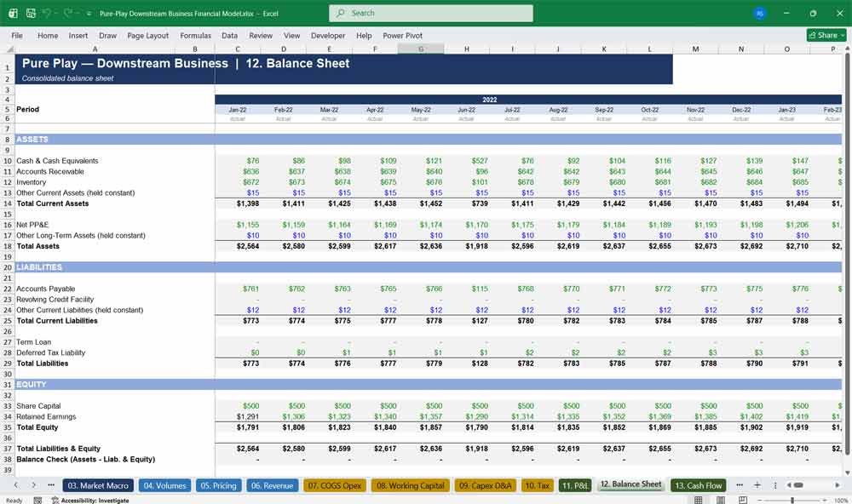
Task: Switch to 04. Volumes sheet
Action: pyautogui.click(x=164, y=485)
